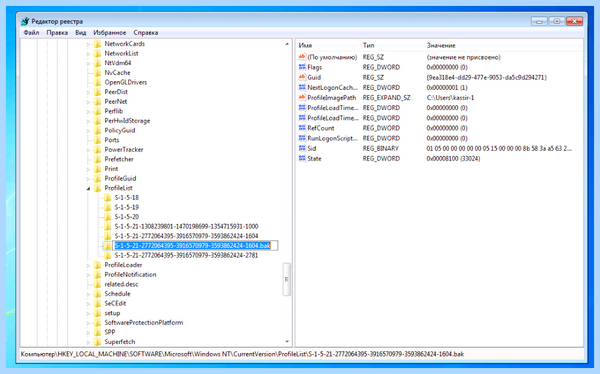
Task: Click the PeerNet folder icon
Action: (x=98, y=101)
